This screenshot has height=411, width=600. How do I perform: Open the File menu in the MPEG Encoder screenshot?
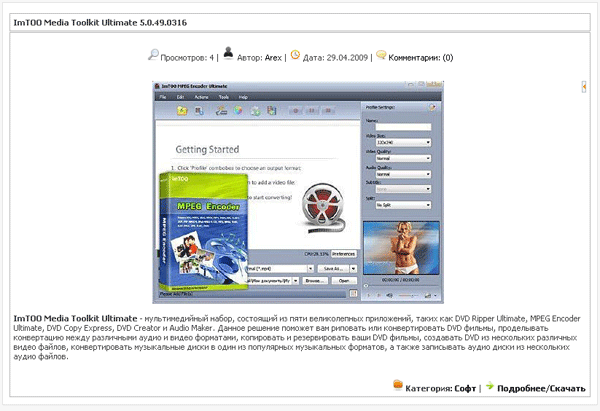pos(163,97)
